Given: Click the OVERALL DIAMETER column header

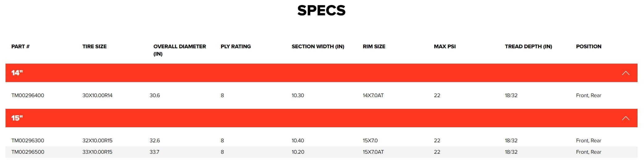Looking at the screenshot, I should (x=180, y=50).
